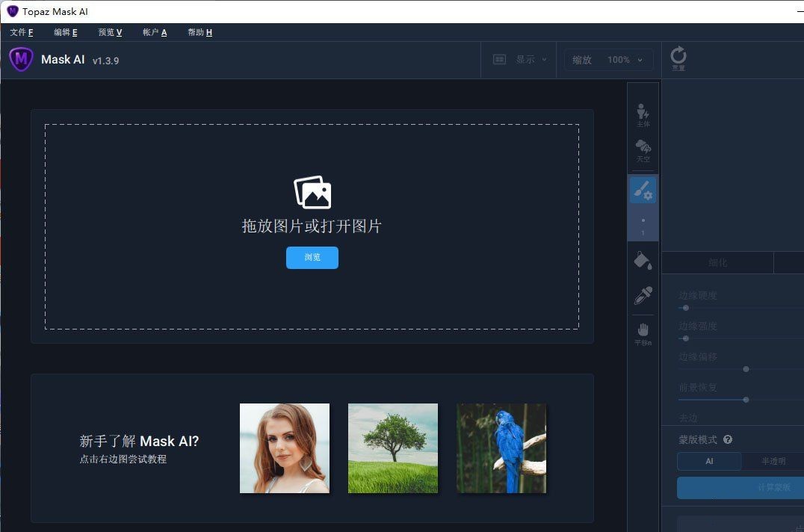Expand the 显示 view mode dropdown
Image resolution: width=804 pixels, height=532 pixels.
(519, 60)
